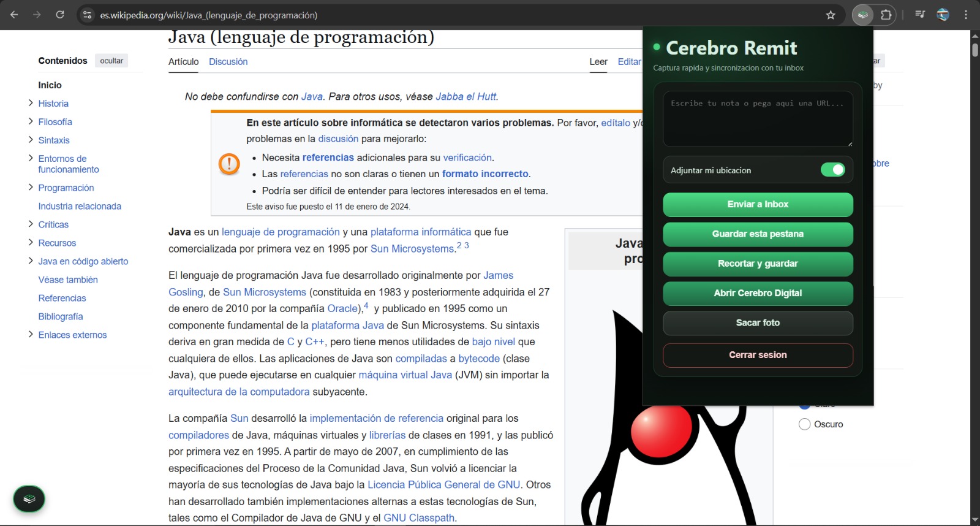Expand the Java en código abierto chevron
This screenshot has height=526, width=980.
(31, 261)
